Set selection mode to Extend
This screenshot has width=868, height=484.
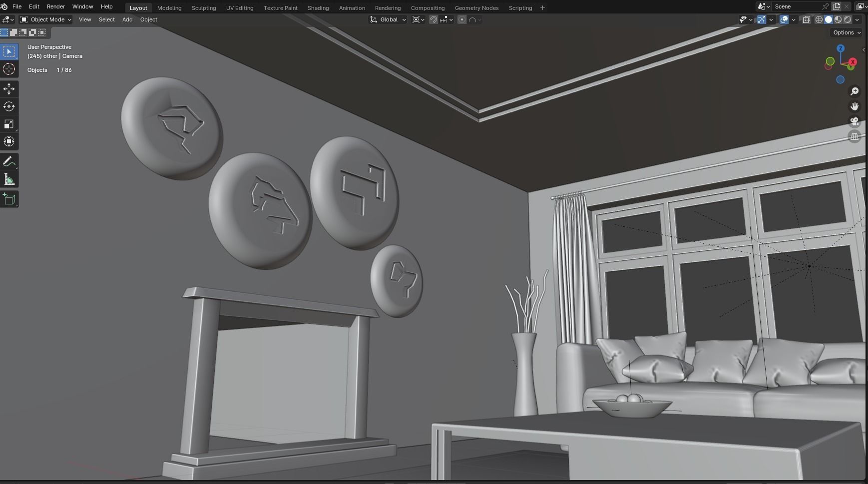[13, 32]
